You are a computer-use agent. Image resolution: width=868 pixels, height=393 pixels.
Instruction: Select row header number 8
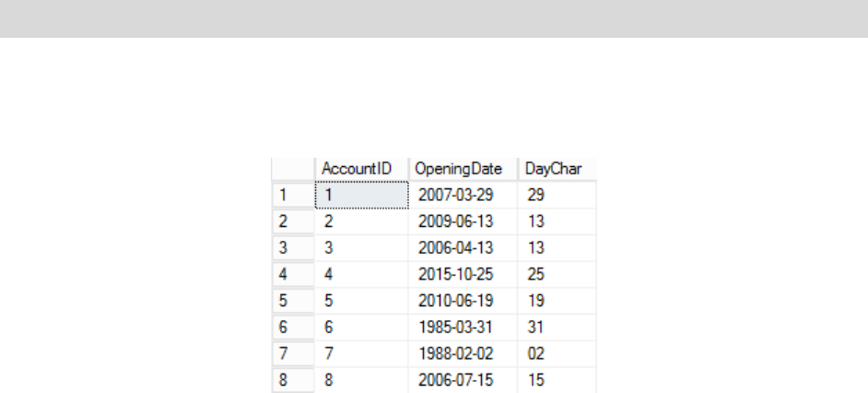[x=292, y=379]
